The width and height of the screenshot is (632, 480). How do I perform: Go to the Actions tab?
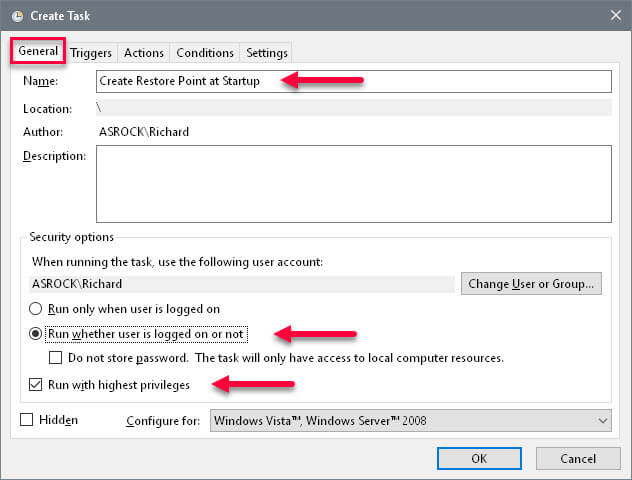coord(143,53)
